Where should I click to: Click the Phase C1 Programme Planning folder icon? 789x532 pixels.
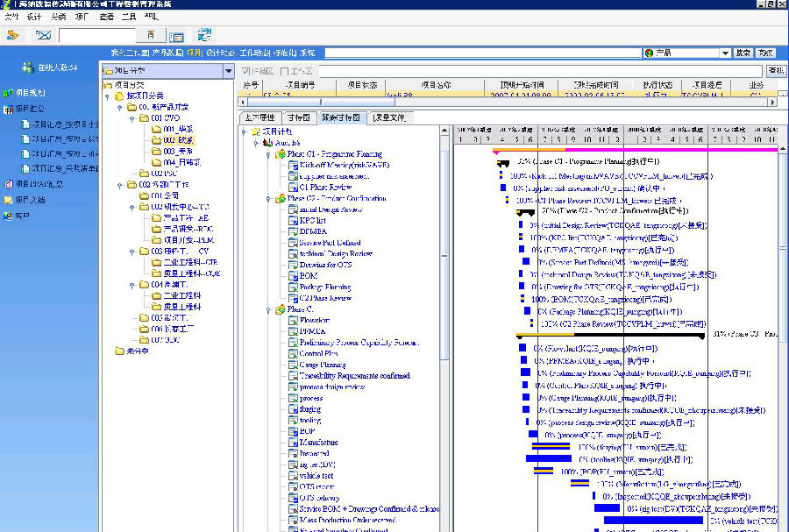coord(281,154)
